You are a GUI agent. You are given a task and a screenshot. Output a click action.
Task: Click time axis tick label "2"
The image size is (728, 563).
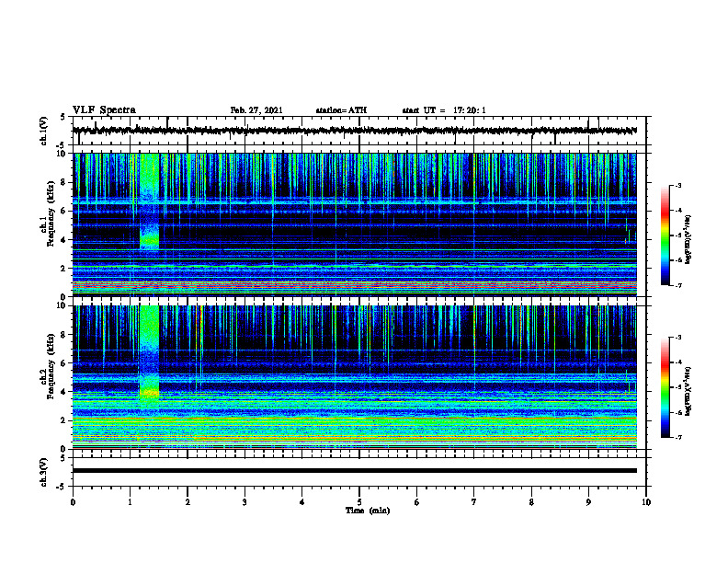click(x=188, y=502)
